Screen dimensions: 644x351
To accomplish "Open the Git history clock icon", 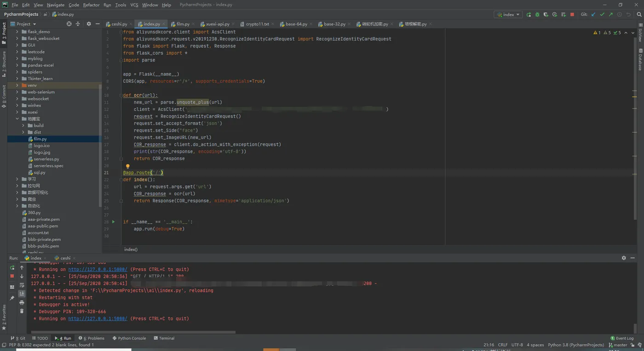I will click(x=620, y=14).
